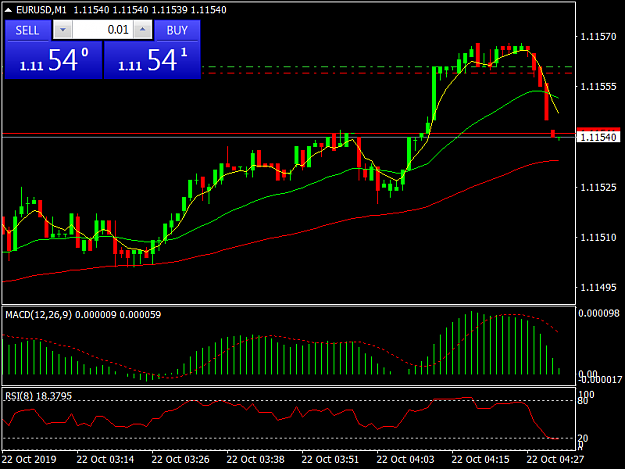Image resolution: width=625 pixels, height=469 pixels.
Task: Click the OHLC values 1.11540 1.11540 1.11539 1.11540
Action: (150, 10)
